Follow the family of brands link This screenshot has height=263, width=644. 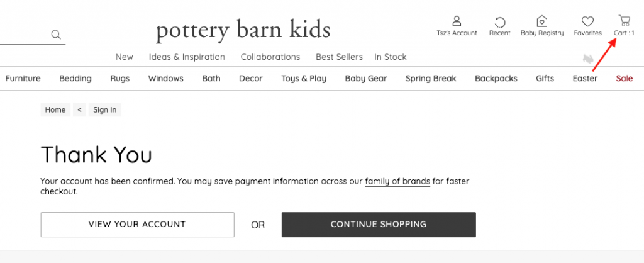397,181
